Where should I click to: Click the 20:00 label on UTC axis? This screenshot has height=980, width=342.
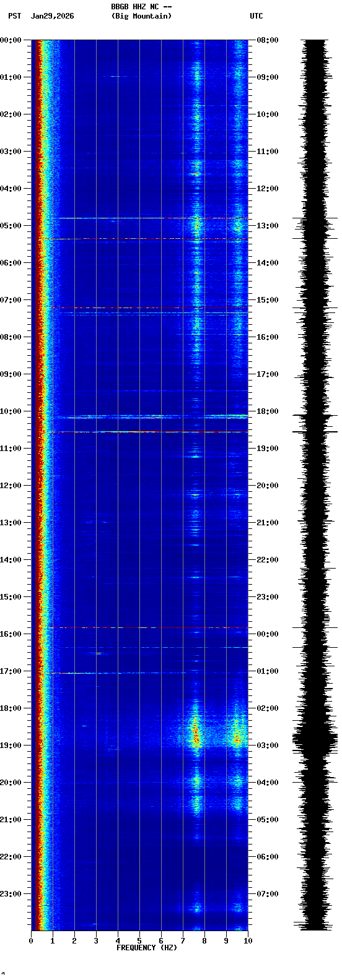268,486
